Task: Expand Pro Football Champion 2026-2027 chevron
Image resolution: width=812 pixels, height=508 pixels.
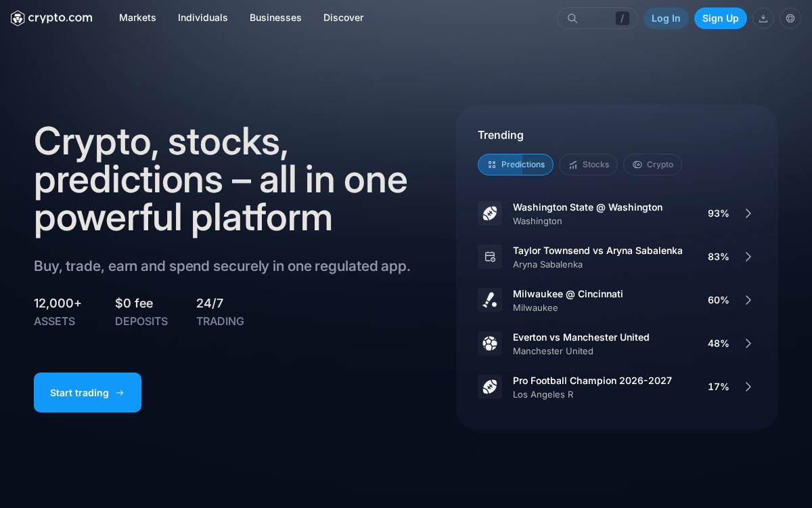Action: [748, 387]
